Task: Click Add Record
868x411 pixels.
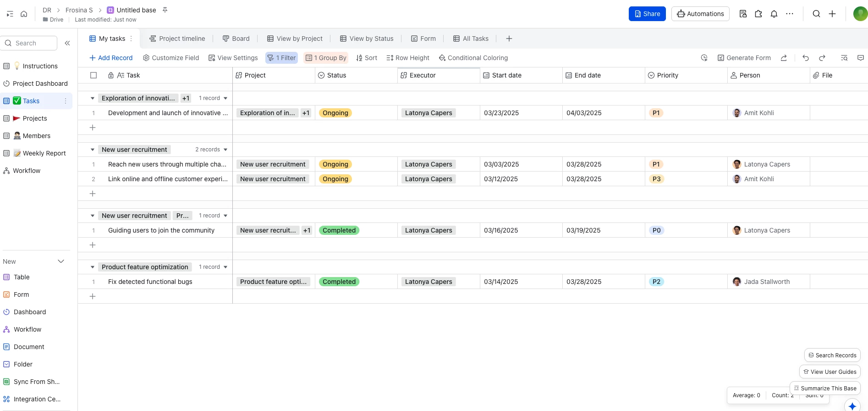Action: click(x=111, y=58)
